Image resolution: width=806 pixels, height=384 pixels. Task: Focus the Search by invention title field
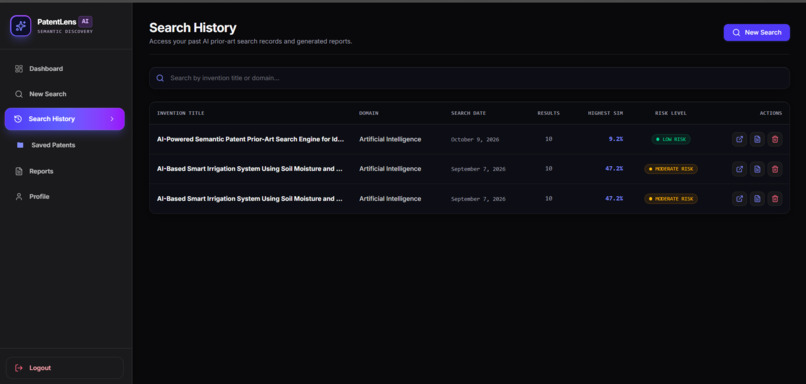[x=469, y=78]
